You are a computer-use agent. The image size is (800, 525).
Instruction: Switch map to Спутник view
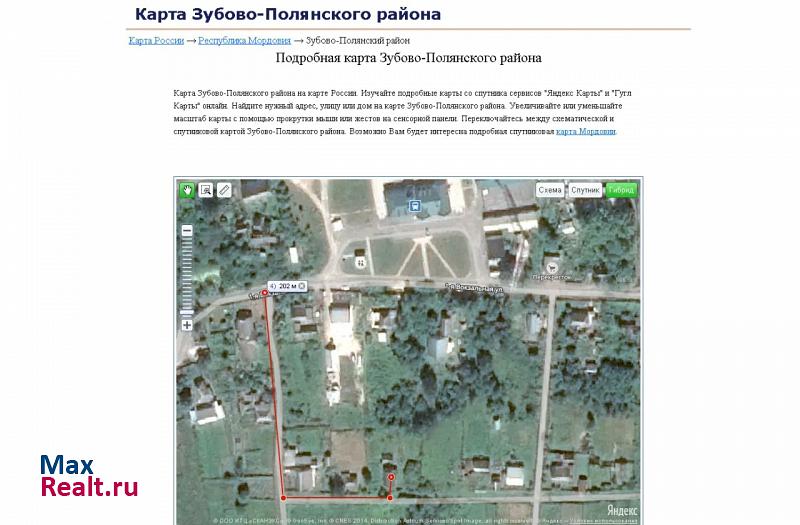pos(585,190)
